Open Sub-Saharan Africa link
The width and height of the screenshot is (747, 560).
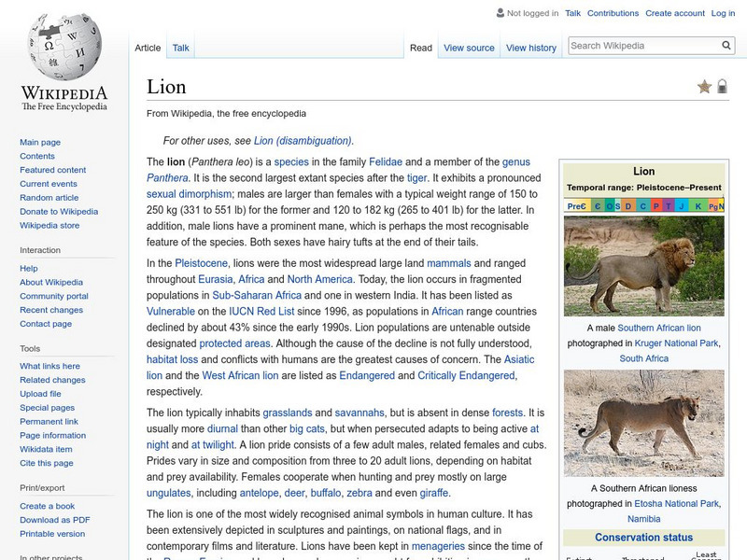pos(257,295)
